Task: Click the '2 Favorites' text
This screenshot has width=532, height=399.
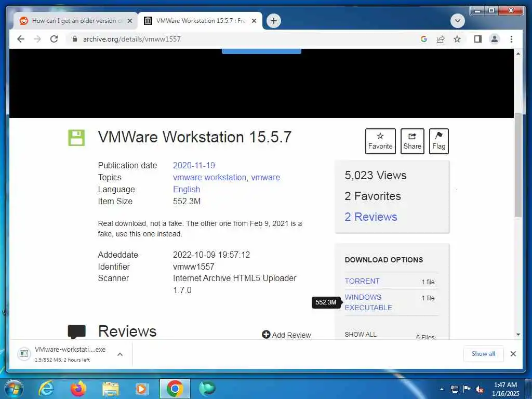Action: click(x=373, y=196)
